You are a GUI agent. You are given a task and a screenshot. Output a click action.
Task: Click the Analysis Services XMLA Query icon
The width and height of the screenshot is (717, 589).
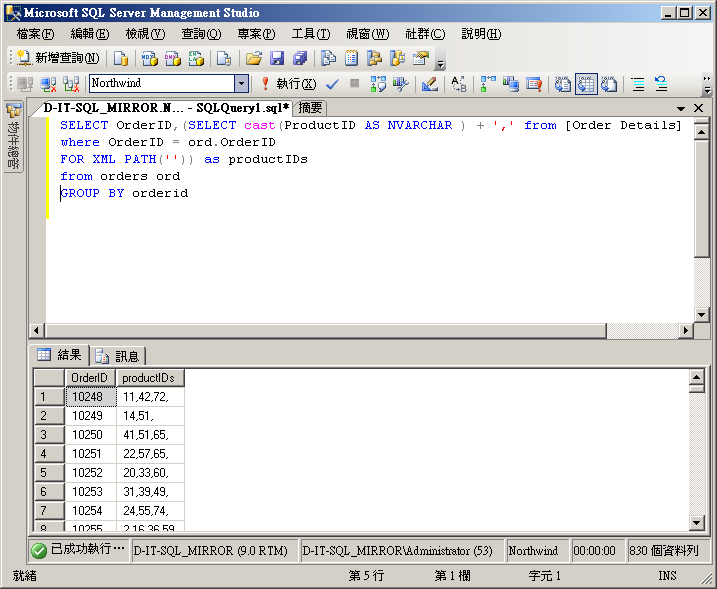(x=196, y=58)
